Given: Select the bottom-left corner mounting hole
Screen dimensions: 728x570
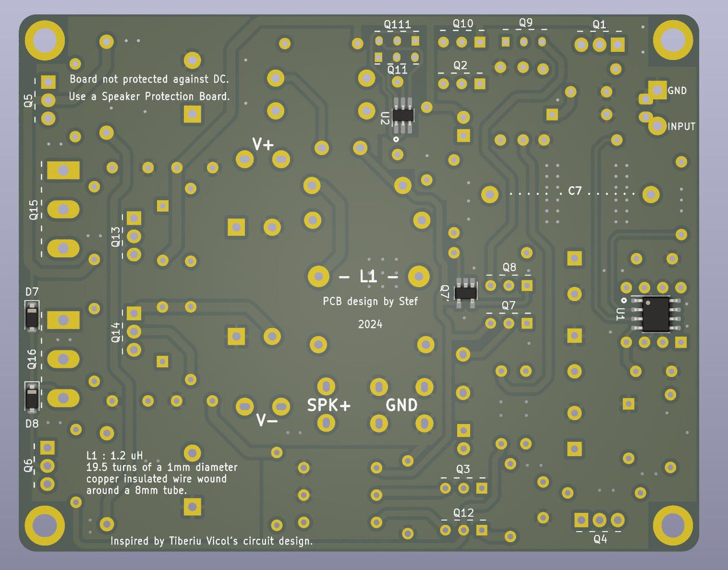Looking at the screenshot, I should pyautogui.click(x=45, y=526).
